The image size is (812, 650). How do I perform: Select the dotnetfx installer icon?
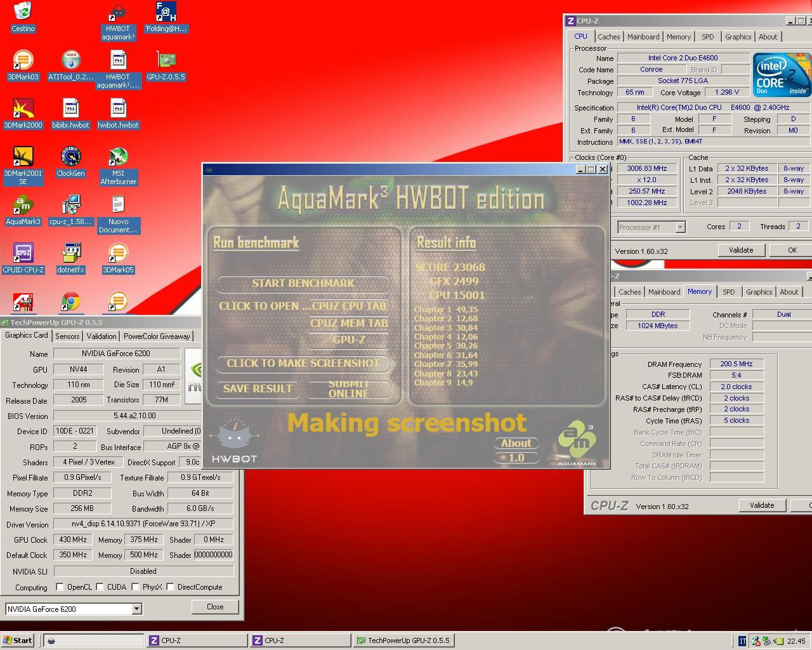click(70, 258)
